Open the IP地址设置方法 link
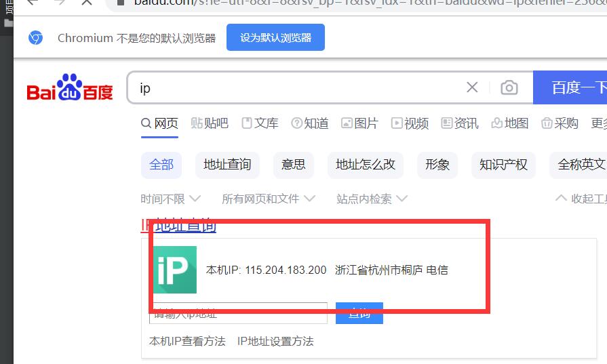This screenshot has width=607, height=364. pyautogui.click(x=275, y=341)
